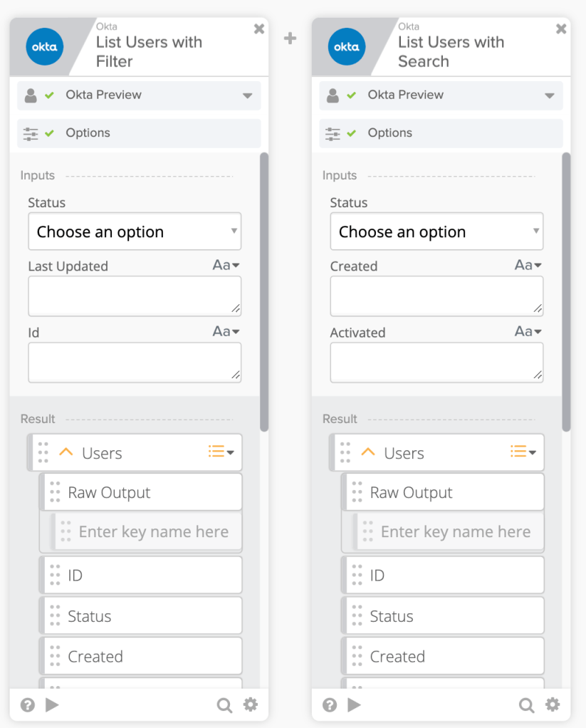Screen dimensions: 586x728
Task: Open settings gear on Search card
Action: click(x=553, y=705)
